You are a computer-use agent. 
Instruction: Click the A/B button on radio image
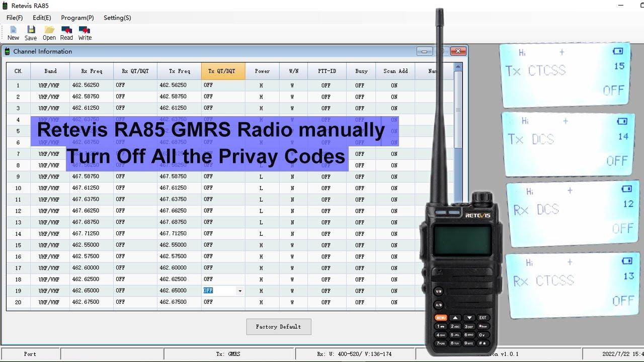tap(439, 305)
